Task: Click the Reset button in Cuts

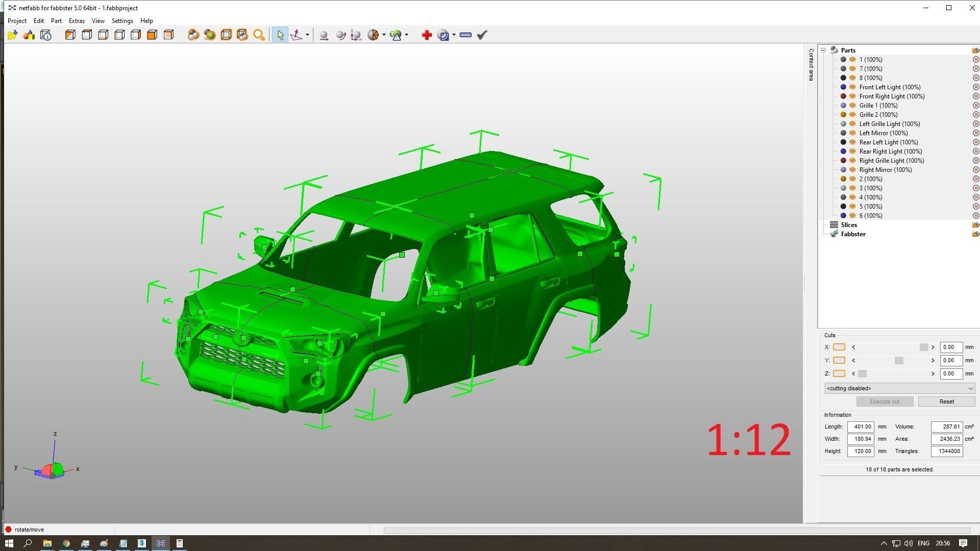Action: tap(946, 402)
